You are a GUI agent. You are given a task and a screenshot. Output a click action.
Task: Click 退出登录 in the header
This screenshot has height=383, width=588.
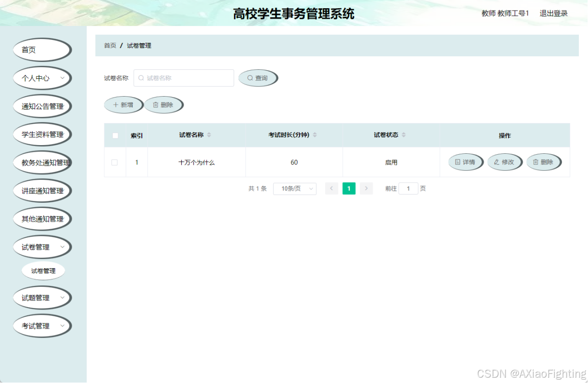(553, 13)
